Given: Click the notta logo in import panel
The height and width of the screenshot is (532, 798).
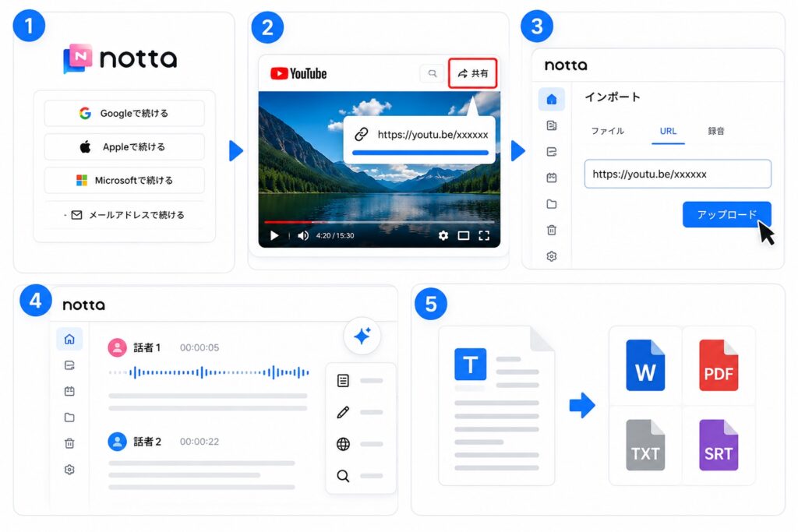Looking at the screenshot, I should (x=566, y=65).
